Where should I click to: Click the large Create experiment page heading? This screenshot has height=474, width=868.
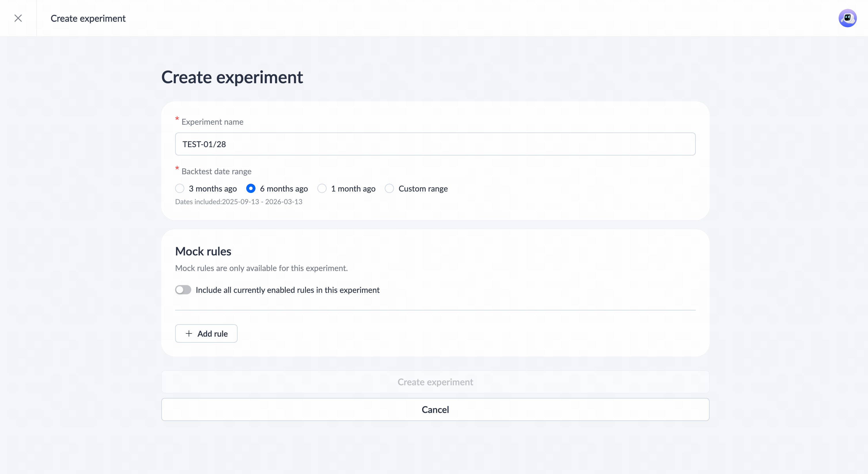[x=232, y=77]
